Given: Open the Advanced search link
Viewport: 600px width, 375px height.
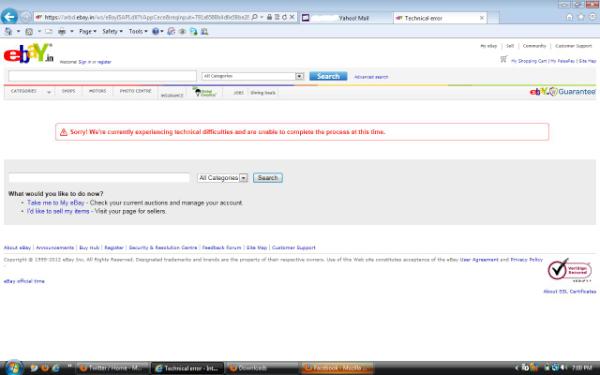Looking at the screenshot, I should click(371, 77).
